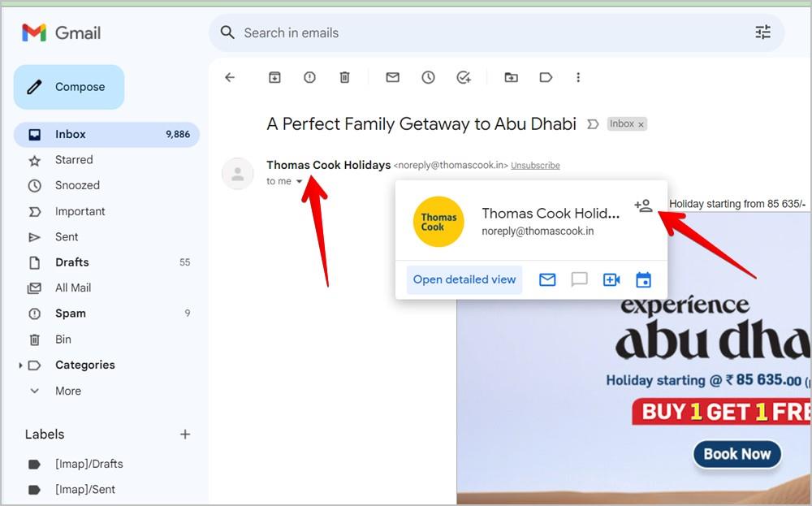Start chat icon in contact card

[x=579, y=280]
